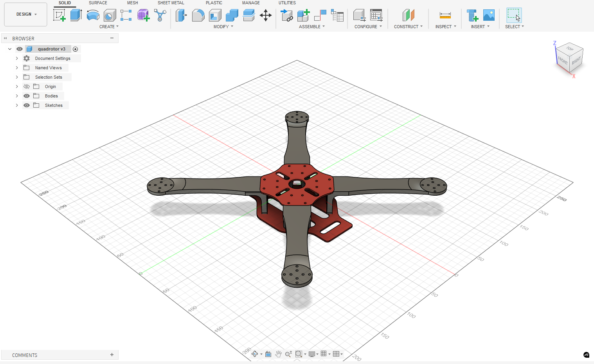Viewport: 594px width, 364px height.
Task: Collapse the Browser panel with minus button
Action: [x=112, y=38]
